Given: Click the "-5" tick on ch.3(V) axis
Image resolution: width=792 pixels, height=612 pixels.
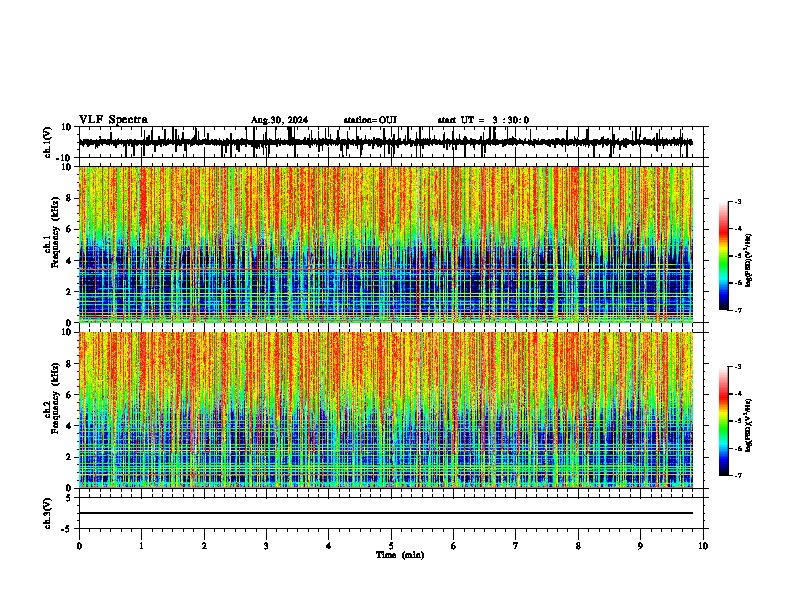Looking at the screenshot, I should click(67, 529).
